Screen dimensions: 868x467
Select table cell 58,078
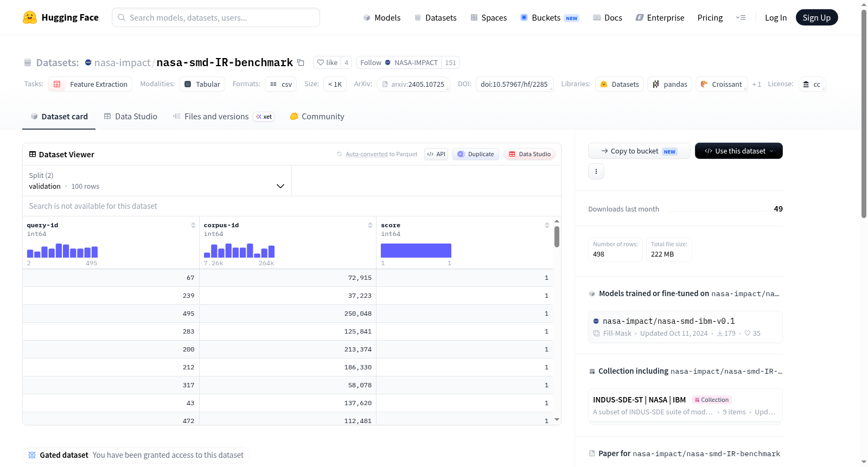point(288,385)
